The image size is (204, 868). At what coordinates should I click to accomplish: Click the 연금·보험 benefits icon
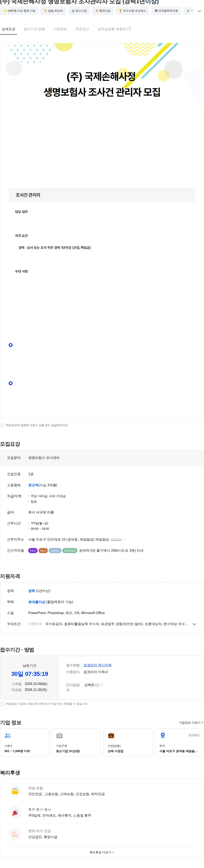(x=15, y=791)
